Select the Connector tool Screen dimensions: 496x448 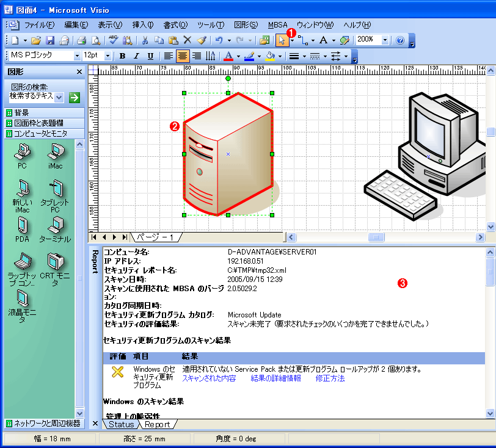pyautogui.click(x=303, y=40)
